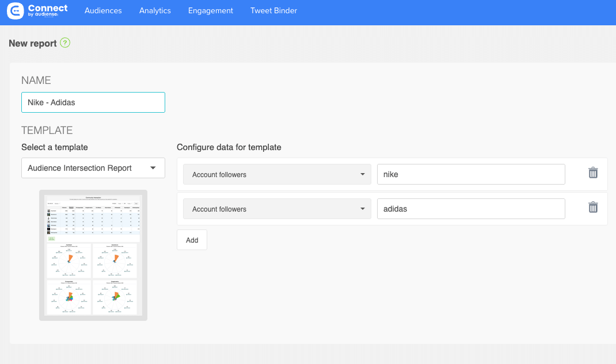Click the nike account input field
The image size is (616, 364).
[471, 174]
